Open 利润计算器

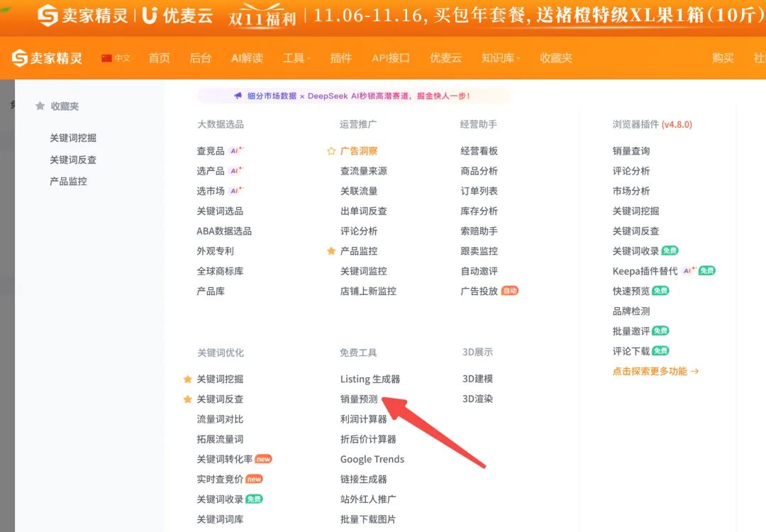363,419
